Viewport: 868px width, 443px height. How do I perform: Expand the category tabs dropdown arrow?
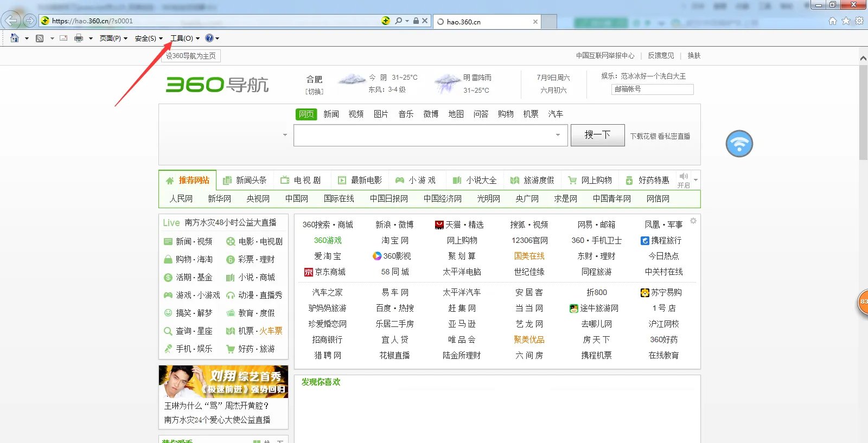695,180
